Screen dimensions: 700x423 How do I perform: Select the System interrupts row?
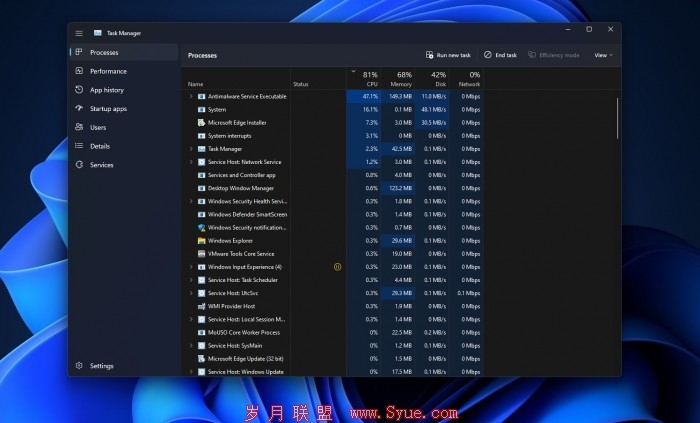pos(333,136)
